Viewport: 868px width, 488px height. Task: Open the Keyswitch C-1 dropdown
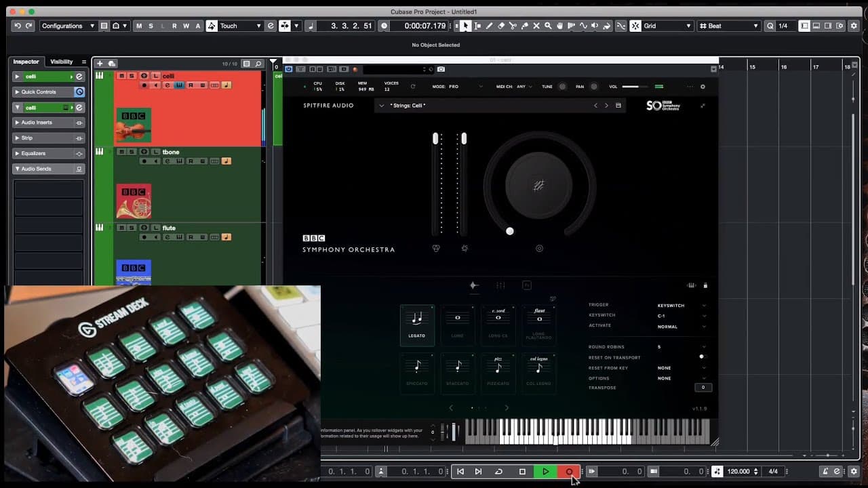[682, 316]
